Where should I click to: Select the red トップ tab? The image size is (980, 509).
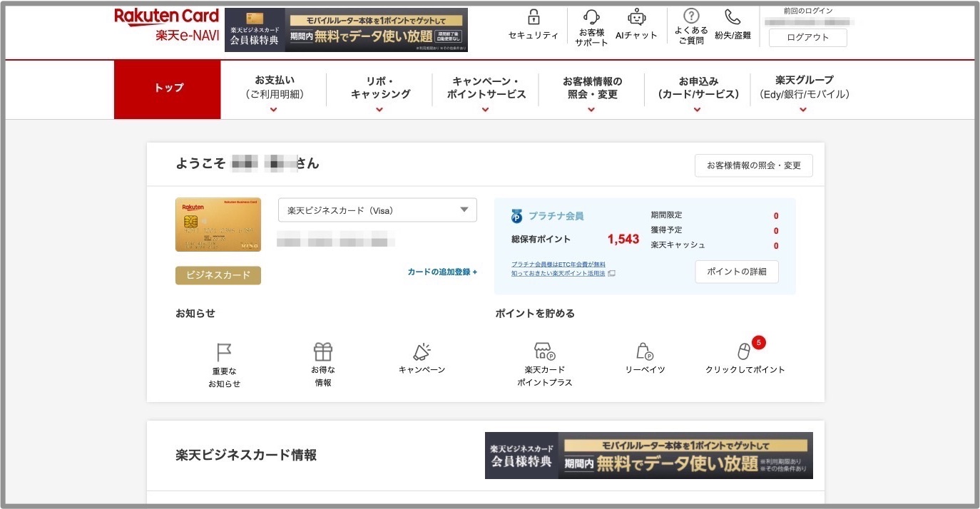point(168,88)
